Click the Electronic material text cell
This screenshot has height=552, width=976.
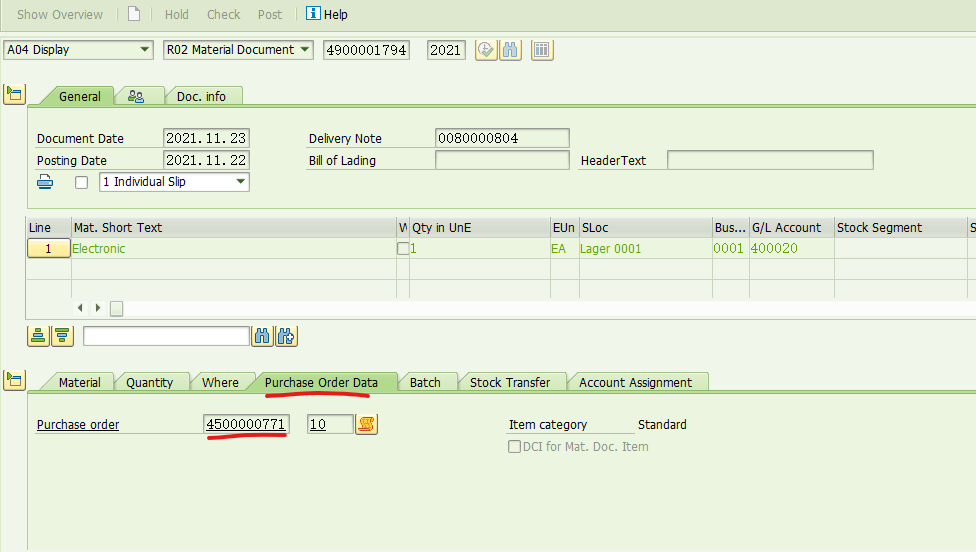[x=233, y=248]
